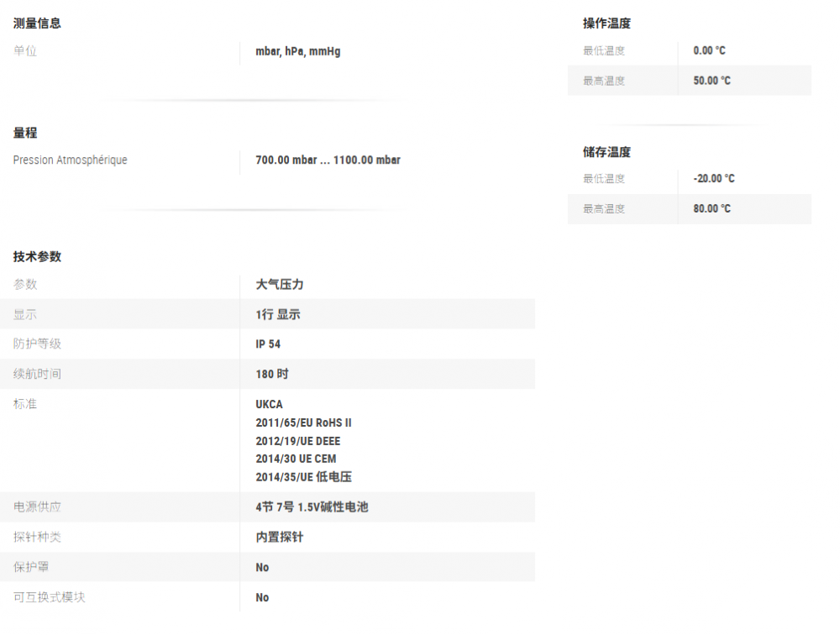Select the IP 54 protection rating
This screenshot has width=840, height=635.
268,344
